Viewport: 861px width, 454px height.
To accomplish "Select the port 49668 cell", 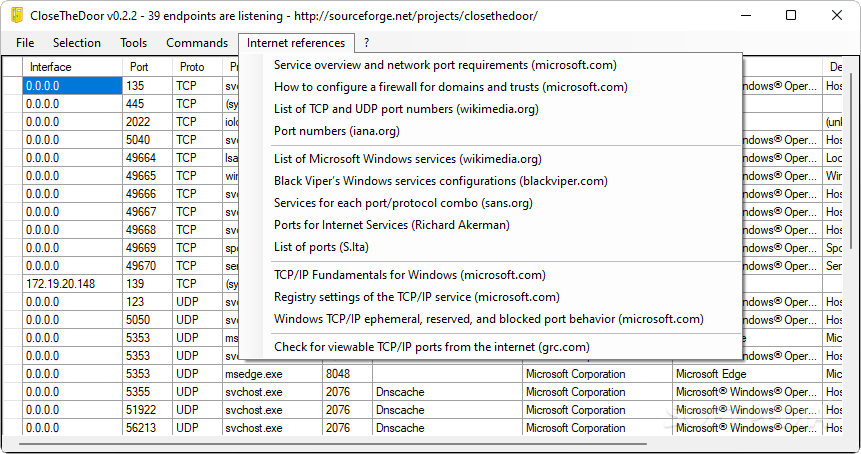I will tap(147, 229).
